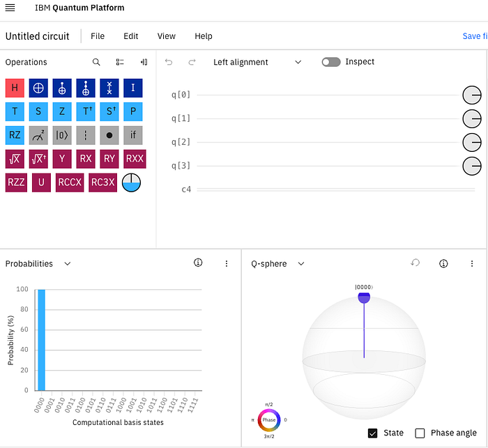488x448 pixels.
Task: Redo the circuit action
Action: pos(192,62)
